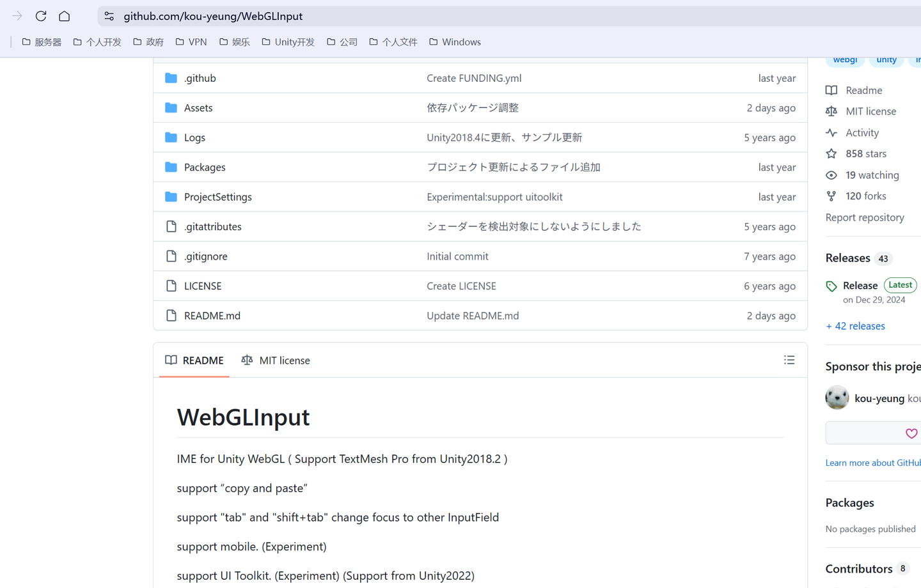Open commit 'Create LICENSE'
The width and height of the screenshot is (921, 588).
click(x=461, y=286)
